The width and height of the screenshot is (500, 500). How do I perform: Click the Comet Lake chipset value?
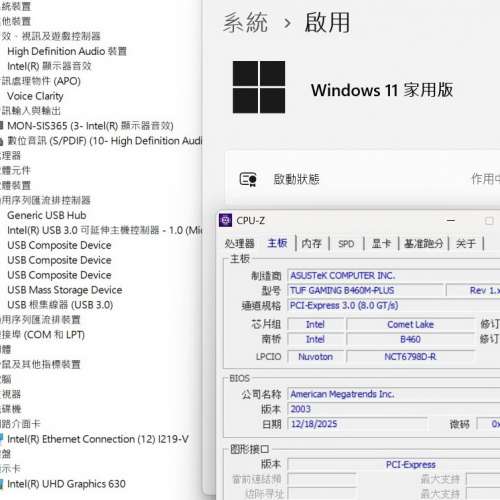(410, 324)
